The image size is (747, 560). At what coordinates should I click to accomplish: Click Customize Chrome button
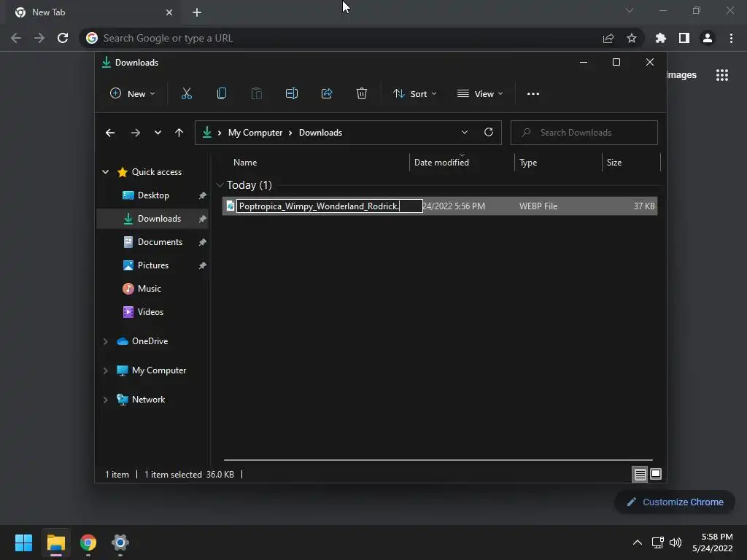click(x=675, y=502)
